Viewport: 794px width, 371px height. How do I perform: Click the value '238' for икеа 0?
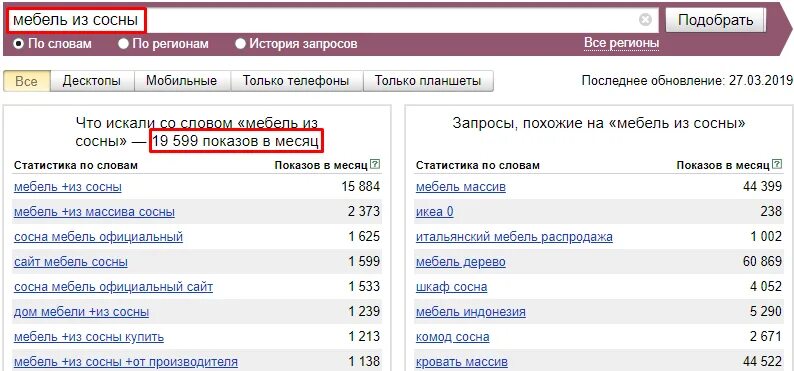pos(771,212)
